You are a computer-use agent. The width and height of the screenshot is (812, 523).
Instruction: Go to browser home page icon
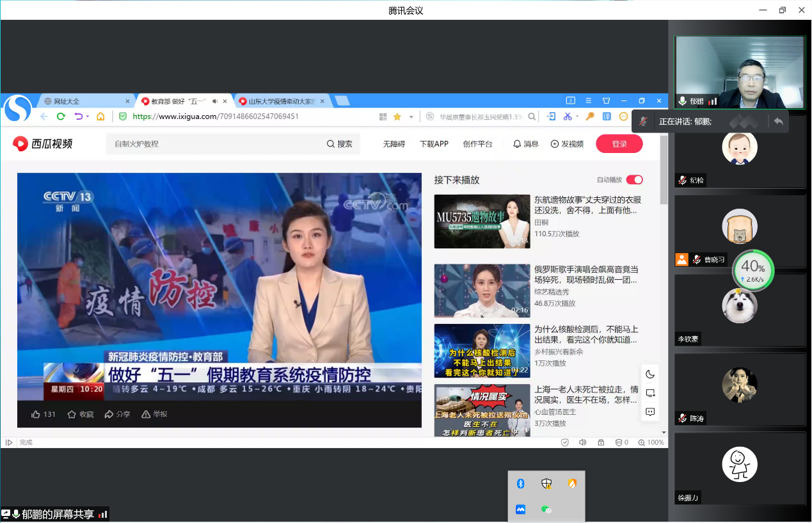pyautogui.click(x=100, y=117)
